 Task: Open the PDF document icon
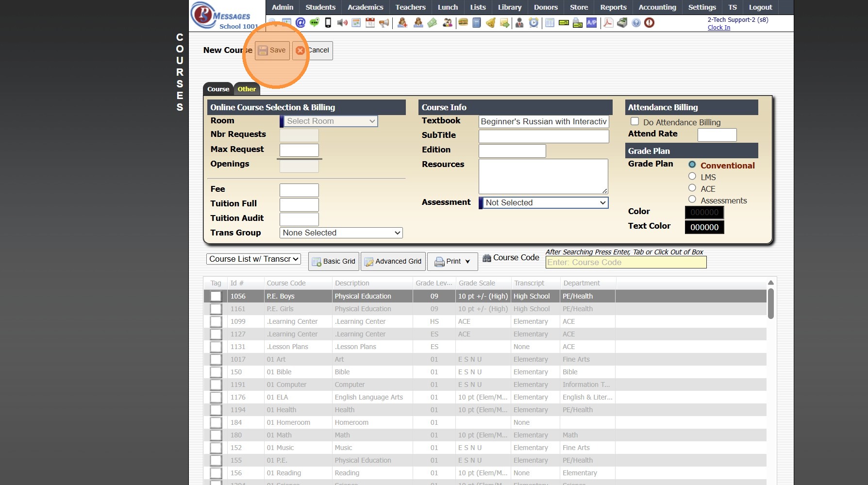coord(608,22)
